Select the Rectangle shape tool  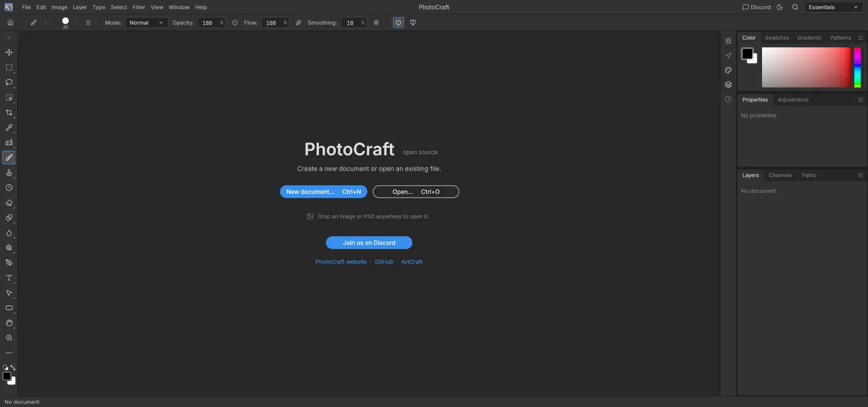tap(9, 308)
